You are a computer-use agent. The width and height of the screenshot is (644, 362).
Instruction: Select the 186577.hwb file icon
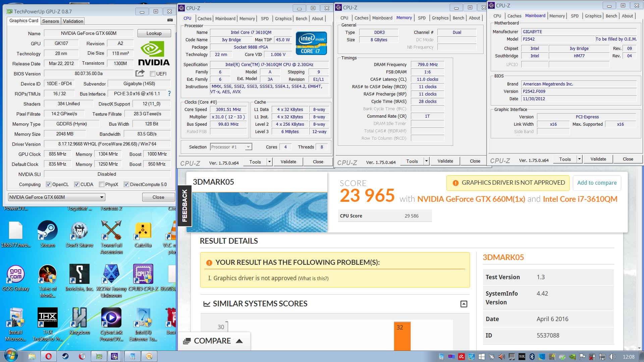point(15,234)
